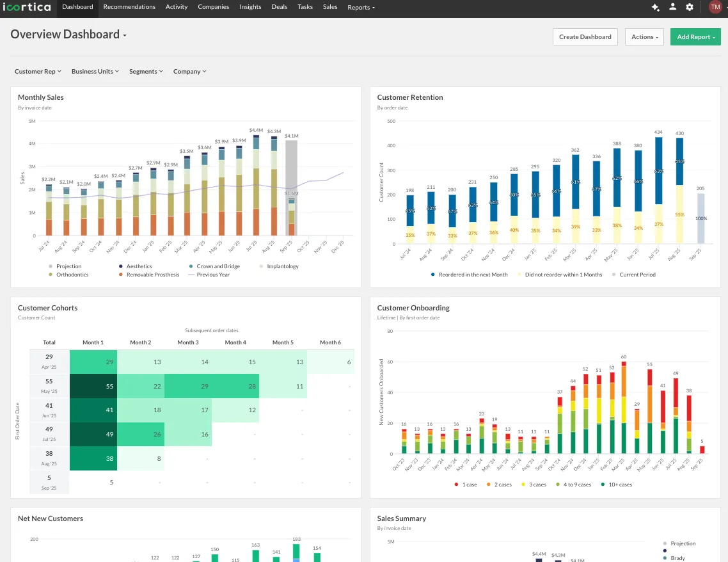Expand the Business Units filter
Image resolution: width=728 pixels, height=562 pixels.
pos(95,72)
